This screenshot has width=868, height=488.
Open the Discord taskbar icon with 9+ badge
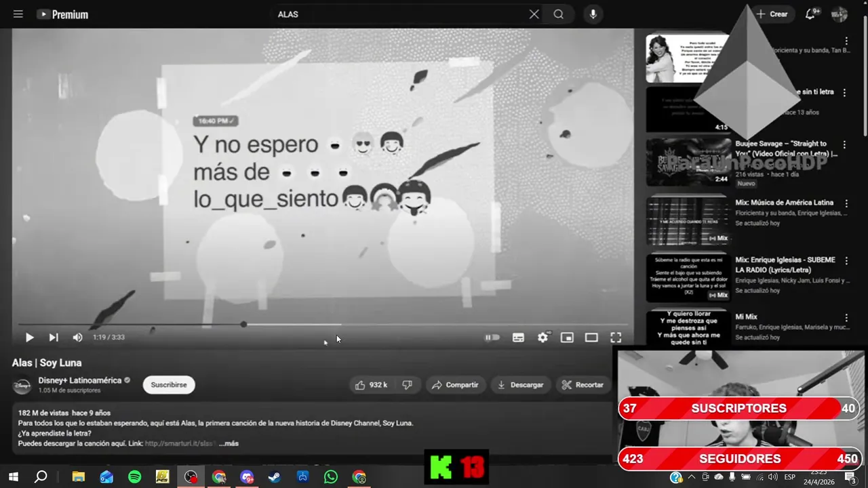click(247, 477)
